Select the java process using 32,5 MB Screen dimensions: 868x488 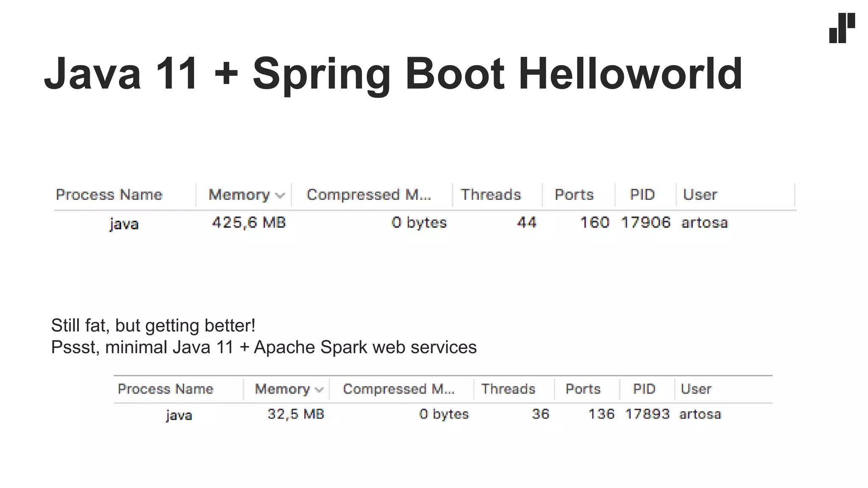click(179, 415)
